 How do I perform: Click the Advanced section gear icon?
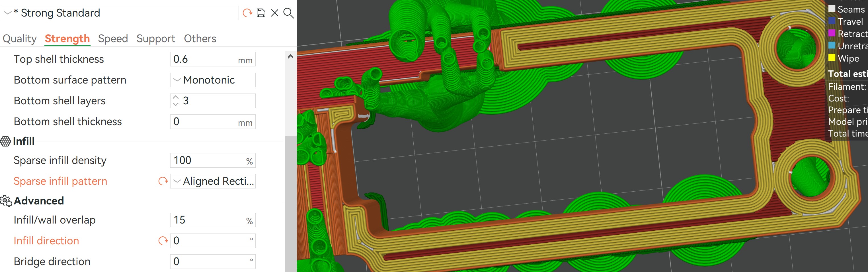click(x=6, y=201)
